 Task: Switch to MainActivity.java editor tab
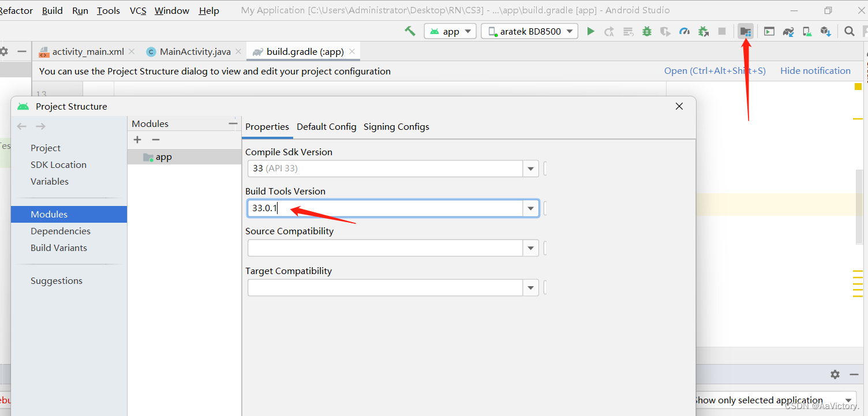tap(195, 51)
